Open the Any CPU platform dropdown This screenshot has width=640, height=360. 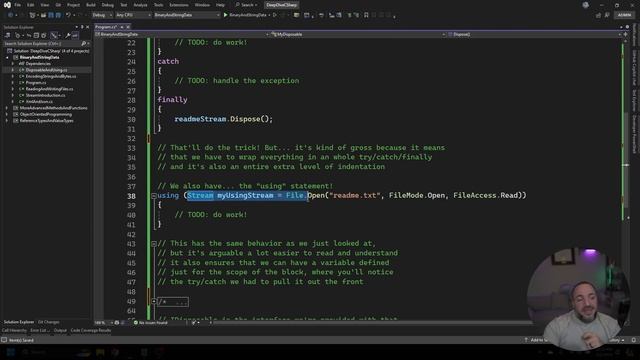133,15
